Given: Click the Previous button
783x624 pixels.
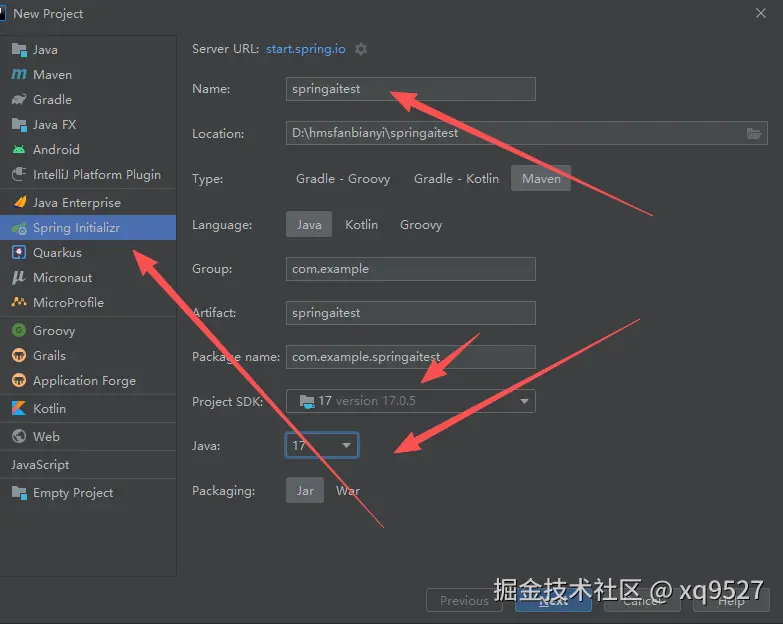Looking at the screenshot, I should (464, 600).
